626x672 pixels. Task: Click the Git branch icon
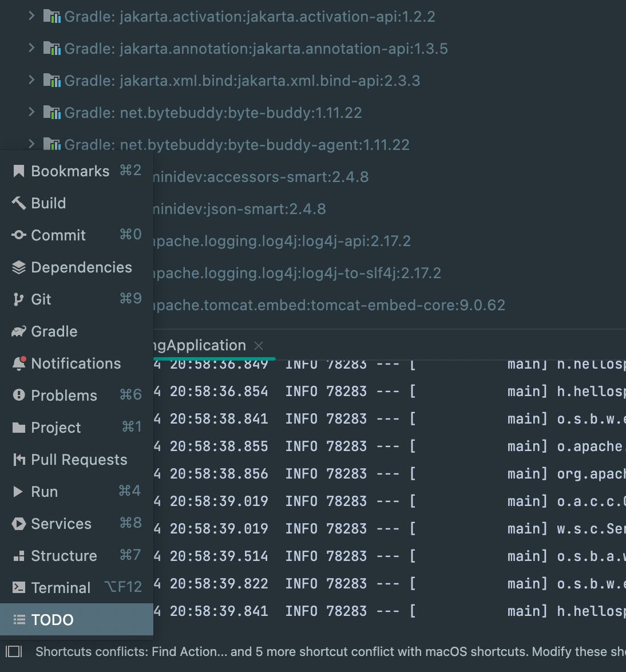click(x=18, y=299)
